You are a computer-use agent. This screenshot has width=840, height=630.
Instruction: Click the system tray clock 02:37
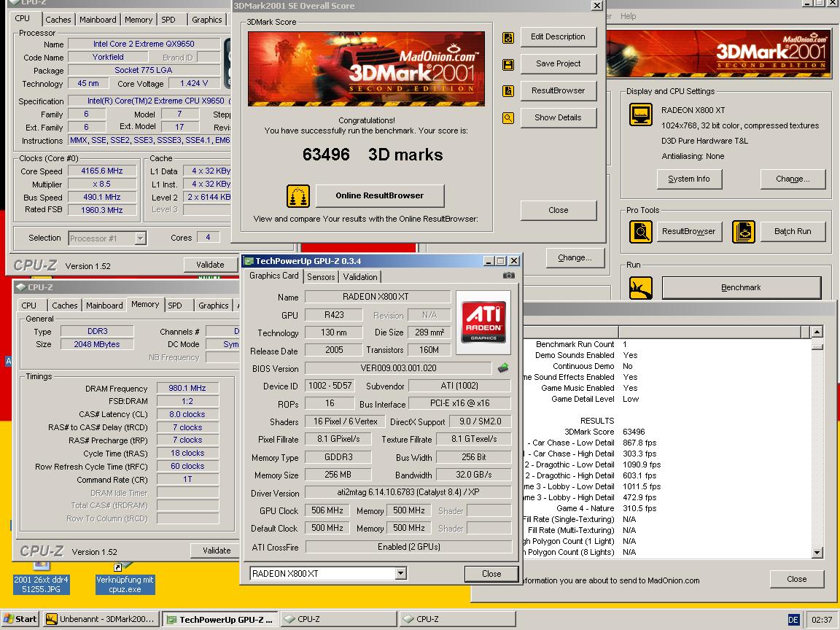click(822, 620)
